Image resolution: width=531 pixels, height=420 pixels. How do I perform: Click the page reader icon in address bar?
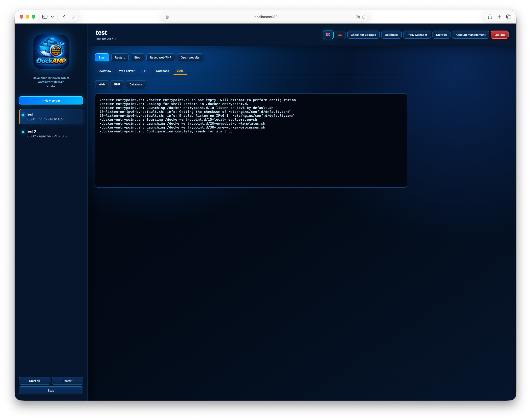[x=168, y=17]
